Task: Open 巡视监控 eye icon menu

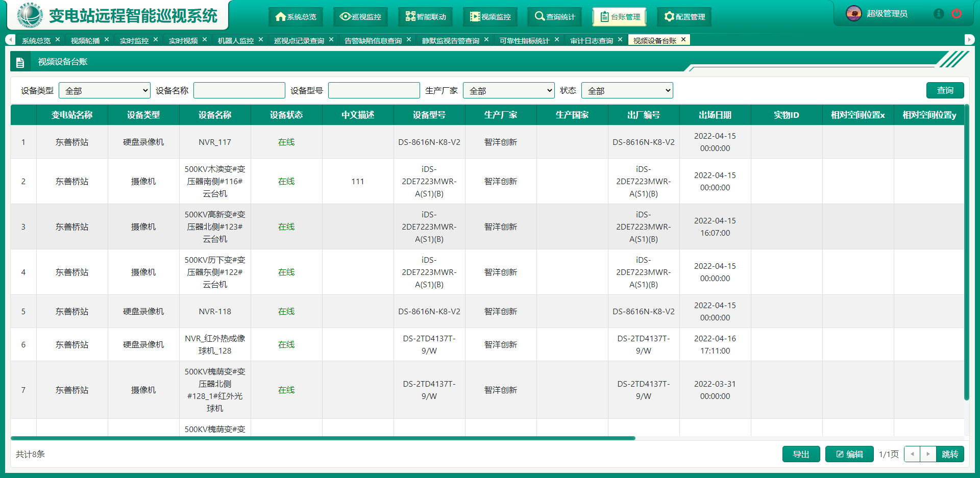Action: coord(360,17)
